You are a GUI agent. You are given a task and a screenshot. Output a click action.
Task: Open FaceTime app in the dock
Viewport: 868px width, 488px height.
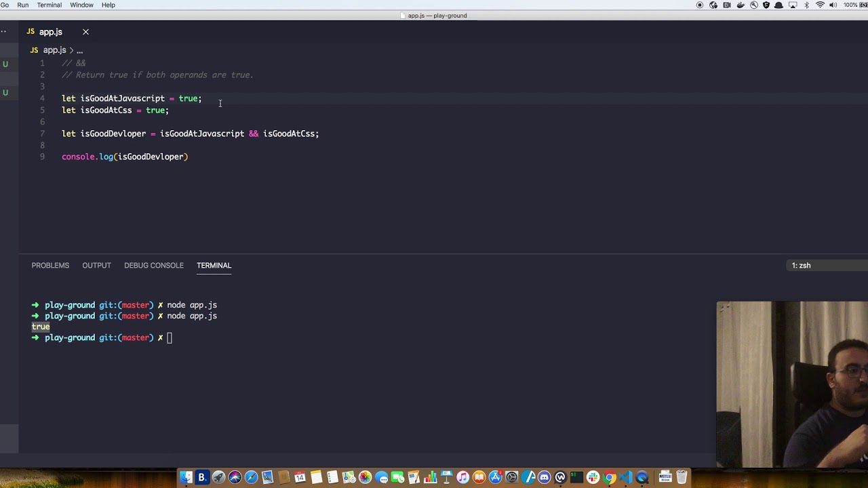tap(398, 478)
